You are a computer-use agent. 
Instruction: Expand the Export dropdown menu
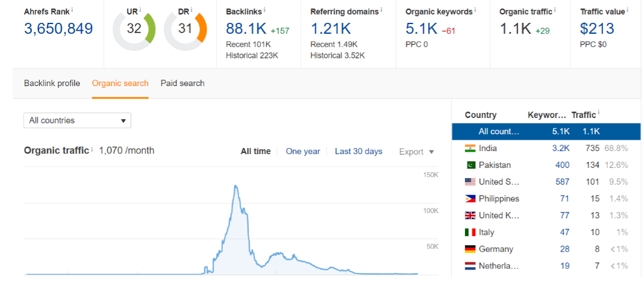coord(416,152)
